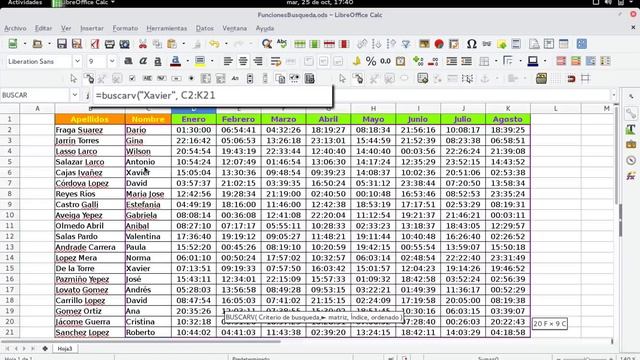Expand the formula bar with its arrow
Image resolution: width=640 pixels, height=360 pixels.
[613, 95]
